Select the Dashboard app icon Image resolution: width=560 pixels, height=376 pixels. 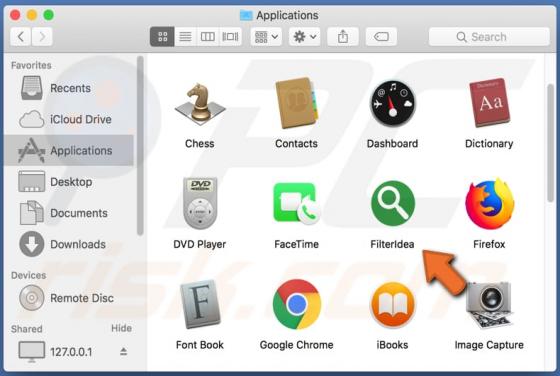coord(392,104)
